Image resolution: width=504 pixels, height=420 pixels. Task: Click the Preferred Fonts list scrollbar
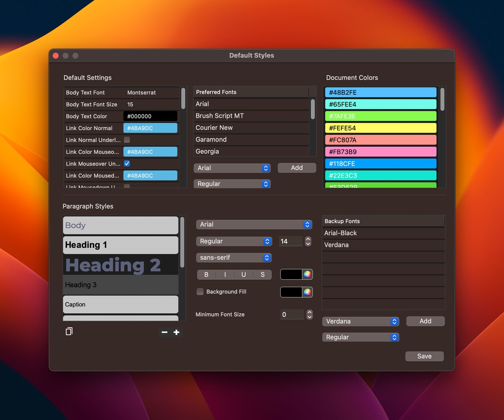(x=312, y=109)
